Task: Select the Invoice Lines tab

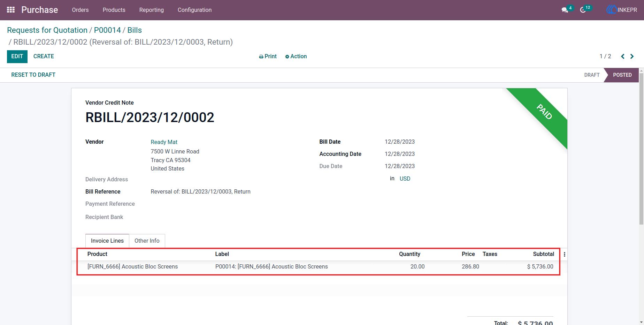Action: pos(107,241)
